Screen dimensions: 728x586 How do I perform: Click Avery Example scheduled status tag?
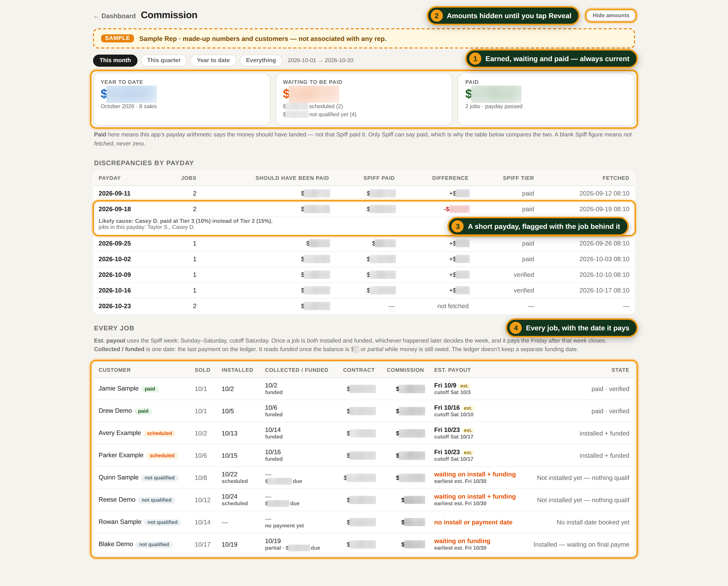coord(159,433)
